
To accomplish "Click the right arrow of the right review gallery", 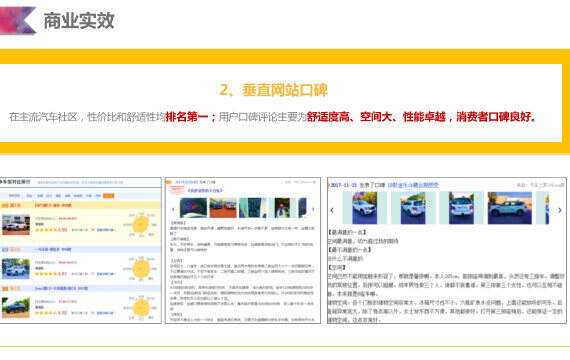I will coord(560,210).
